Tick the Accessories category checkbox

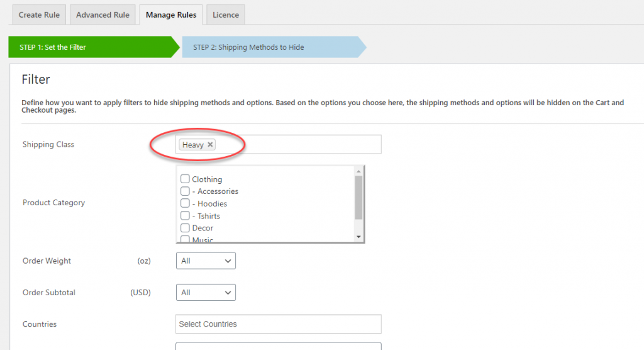[185, 191]
